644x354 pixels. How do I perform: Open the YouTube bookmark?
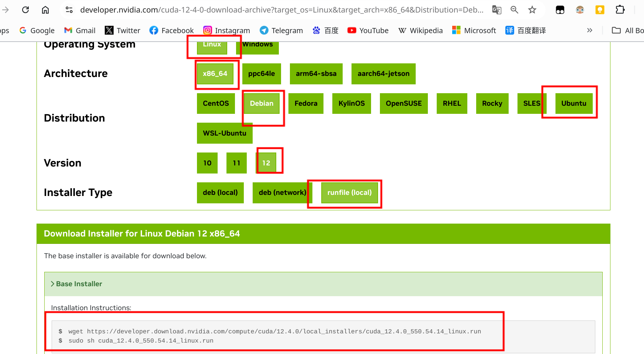[x=368, y=31]
